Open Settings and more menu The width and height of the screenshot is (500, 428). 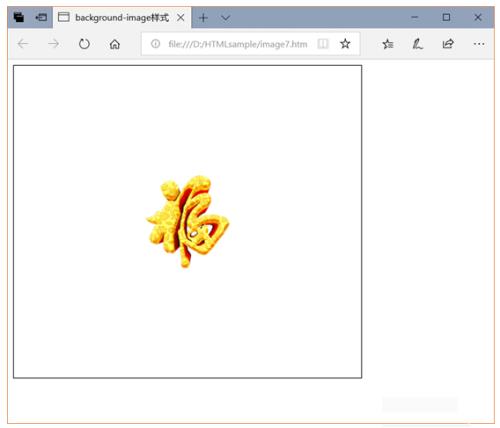coord(479,44)
